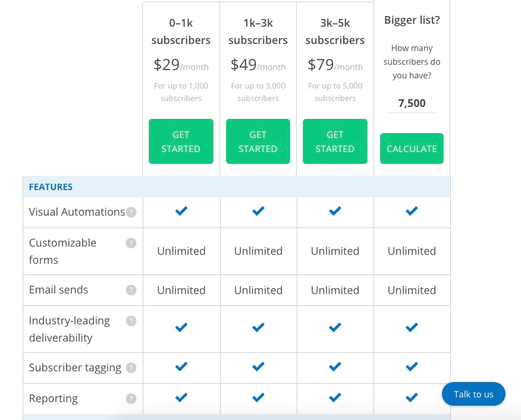This screenshot has height=420, width=521.
Task: Click 'For up to 1,000 subscribers' text
Action: click(181, 92)
